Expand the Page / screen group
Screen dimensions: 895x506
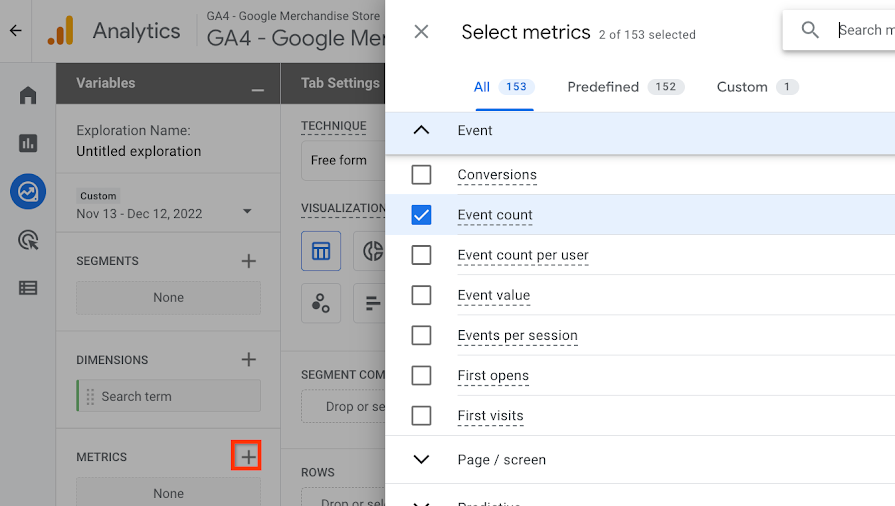[x=421, y=460]
